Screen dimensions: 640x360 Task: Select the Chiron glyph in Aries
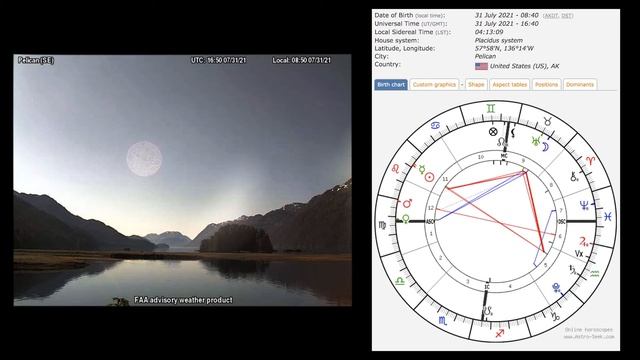point(574,177)
